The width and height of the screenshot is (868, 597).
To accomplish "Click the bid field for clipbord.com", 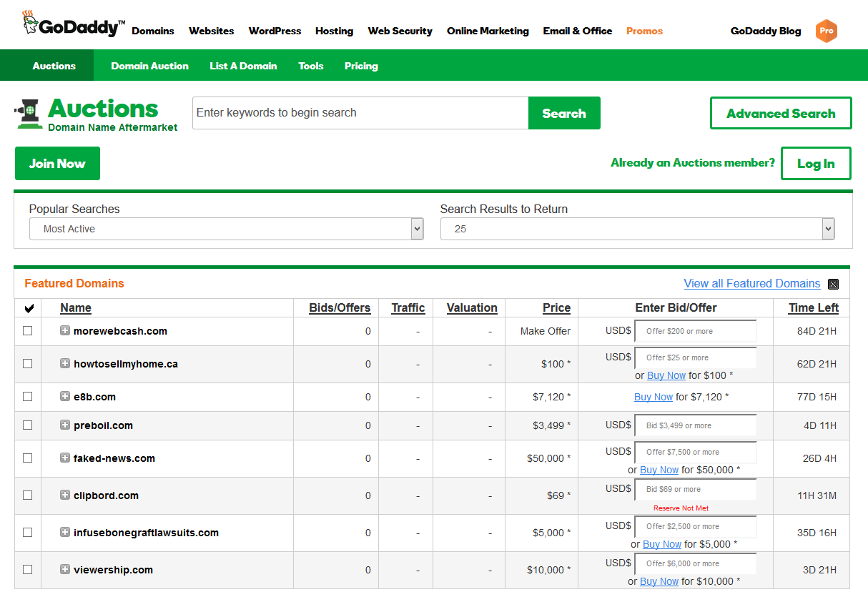I will pyautogui.click(x=696, y=489).
